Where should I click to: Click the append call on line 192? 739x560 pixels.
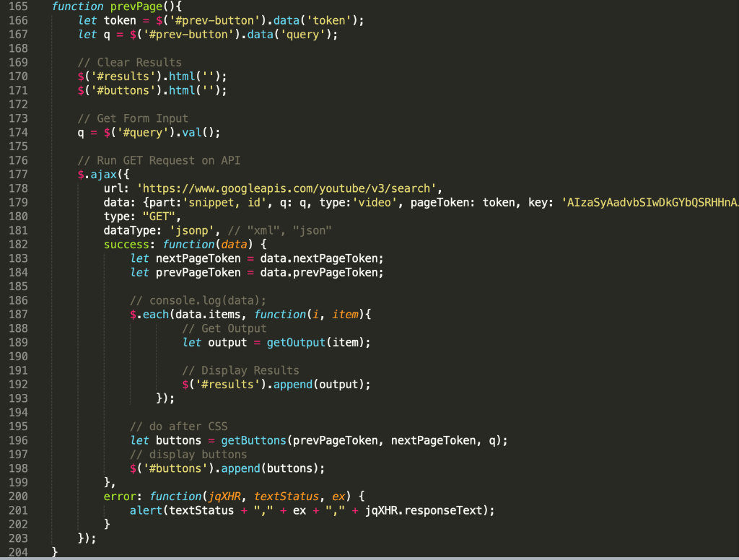pyautogui.click(x=293, y=385)
